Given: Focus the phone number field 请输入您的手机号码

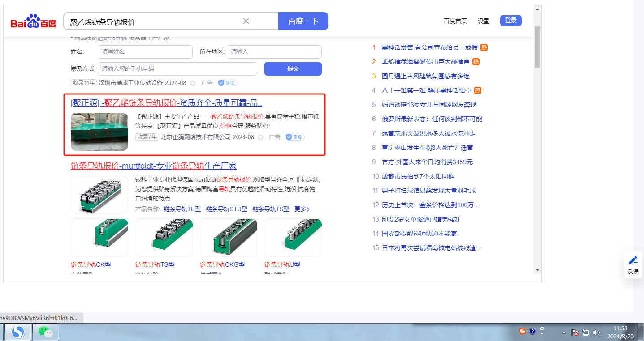Looking at the screenshot, I should point(177,69).
